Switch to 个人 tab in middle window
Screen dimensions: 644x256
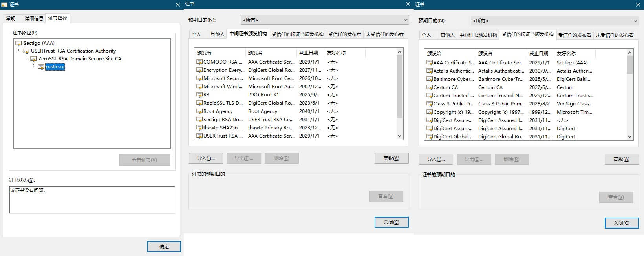(196, 34)
